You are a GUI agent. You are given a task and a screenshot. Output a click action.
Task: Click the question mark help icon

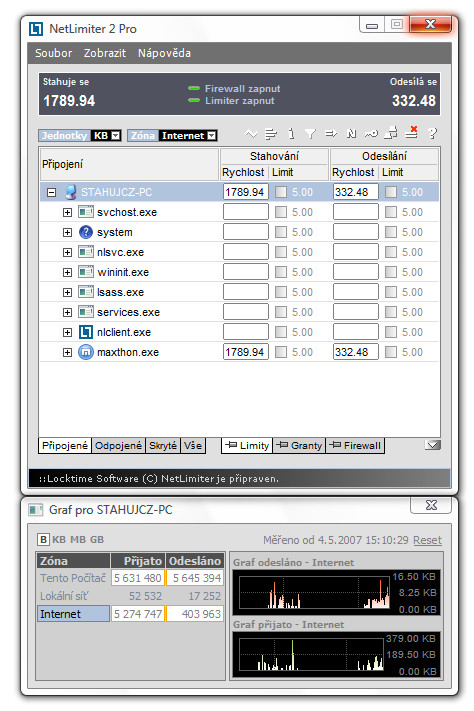click(433, 133)
